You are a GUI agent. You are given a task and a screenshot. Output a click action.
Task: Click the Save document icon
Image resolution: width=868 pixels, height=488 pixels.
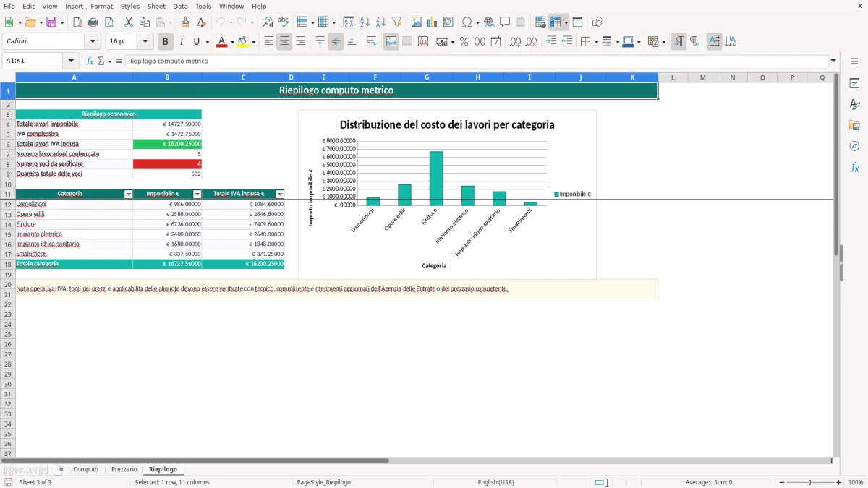click(51, 22)
